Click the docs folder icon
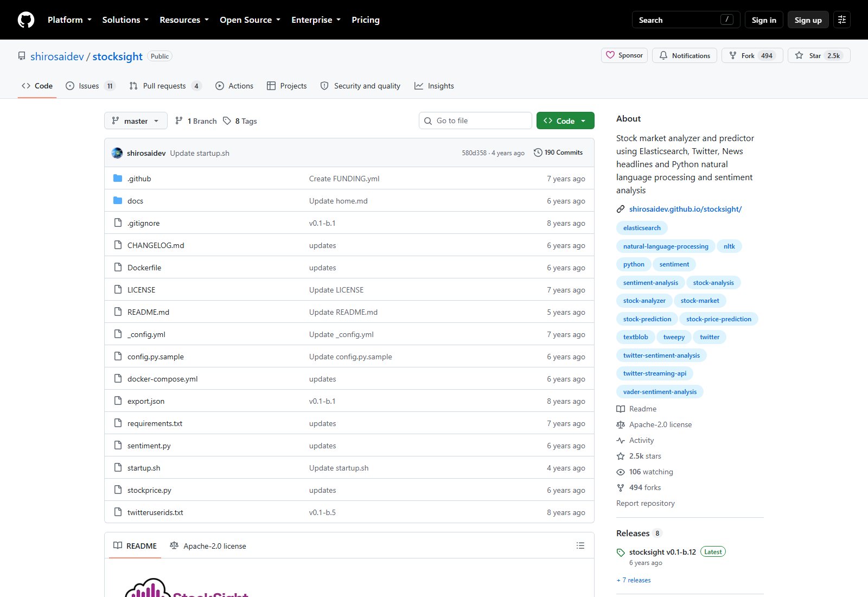Screen dimensions: 868x597 coord(118,201)
